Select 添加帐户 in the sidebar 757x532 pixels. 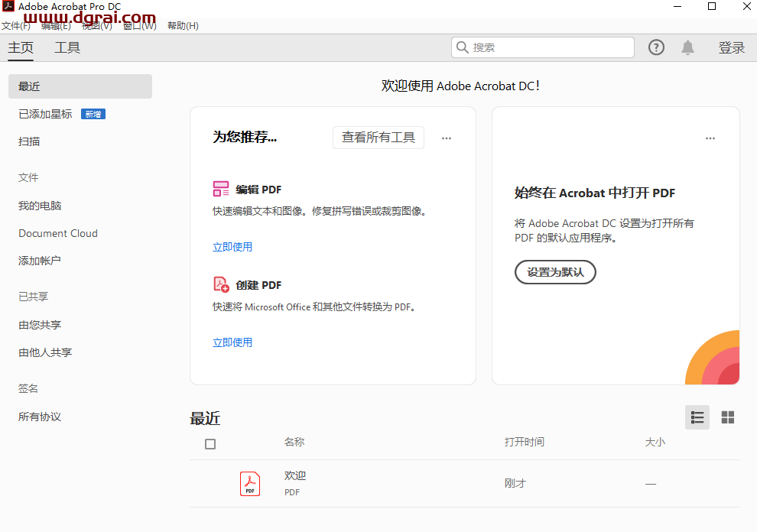(39, 260)
